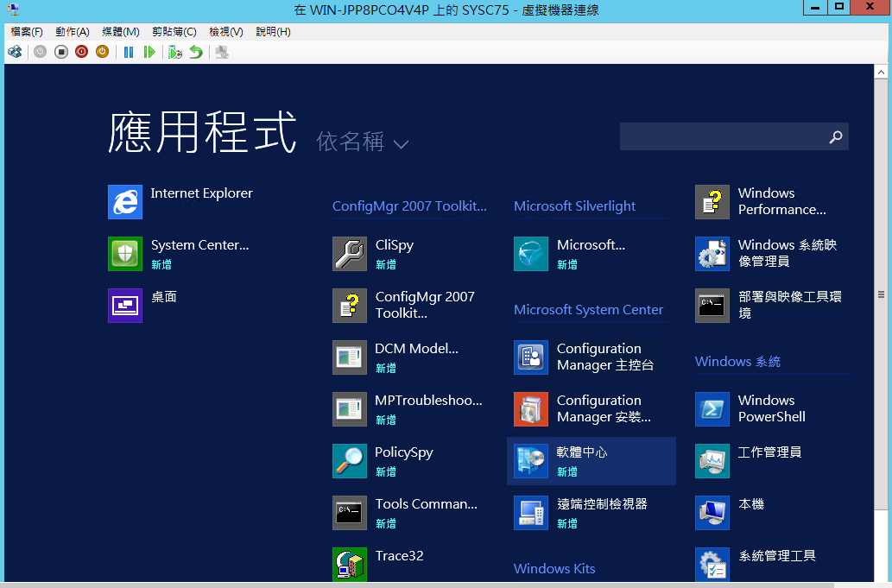Open the Internet Explorer app icon
Image resolution: width=892 pixels, height=588 pixels.
pyautogui.click(x=125, y=202)
